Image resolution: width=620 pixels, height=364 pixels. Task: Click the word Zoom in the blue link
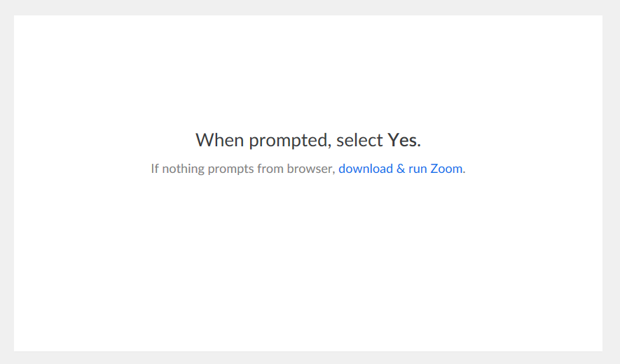tap(446, 169)
